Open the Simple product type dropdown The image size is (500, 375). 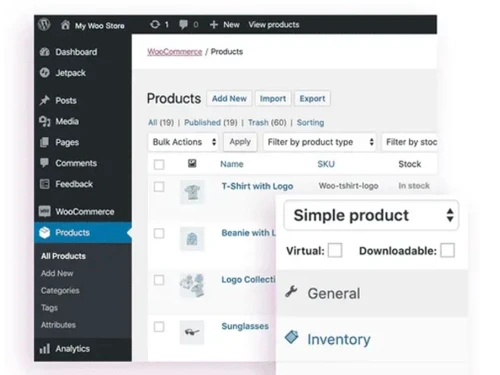pos(371,215)
